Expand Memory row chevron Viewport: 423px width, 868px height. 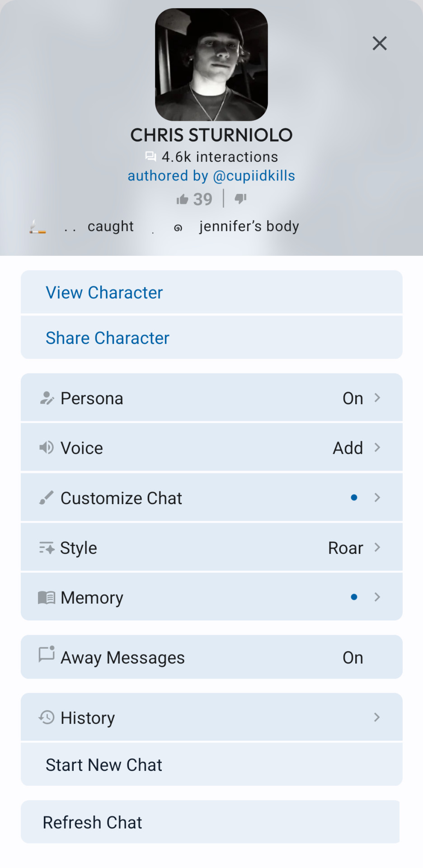pos(377,597)
